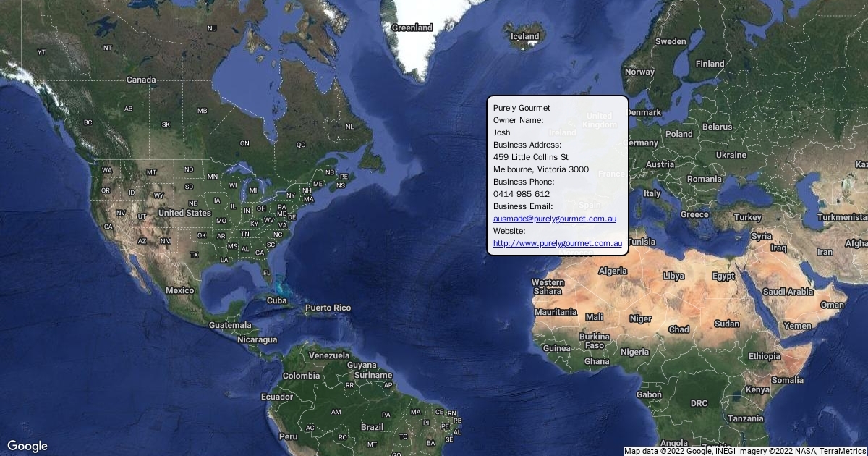Click the Algeria label on the map

click(x=613, y=271)
